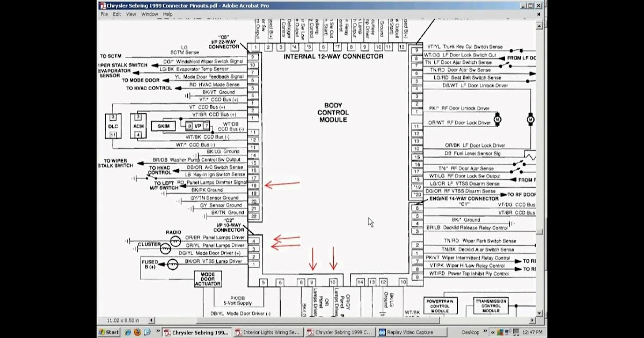This screenshot has height=338, width=644.
Task: Launch Internet Explorer from quick launch
Action: click(x=127, y=332)
